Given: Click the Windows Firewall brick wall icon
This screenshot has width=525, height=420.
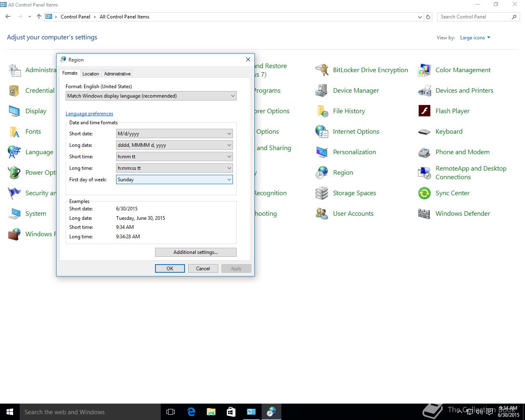Looking at the screenshot, I should click(x=14, y=234).
